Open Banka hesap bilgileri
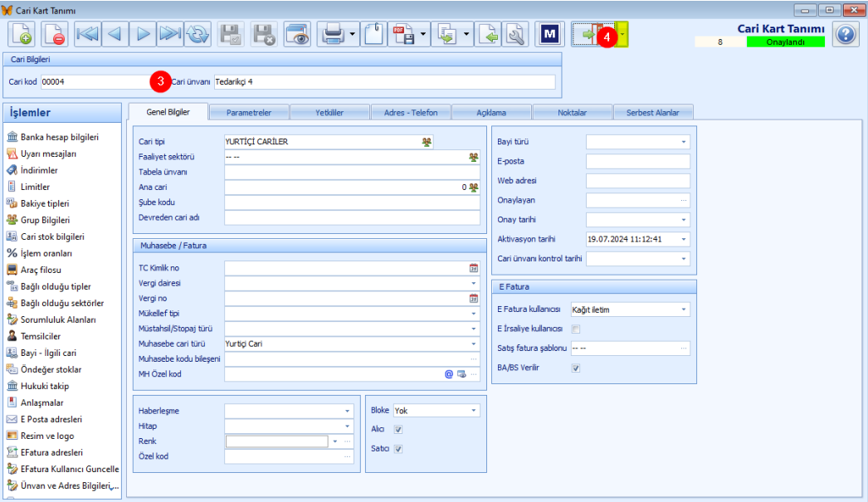Image resolution: width=868 pixels, height=502 pixels. [x=60, y=137]
